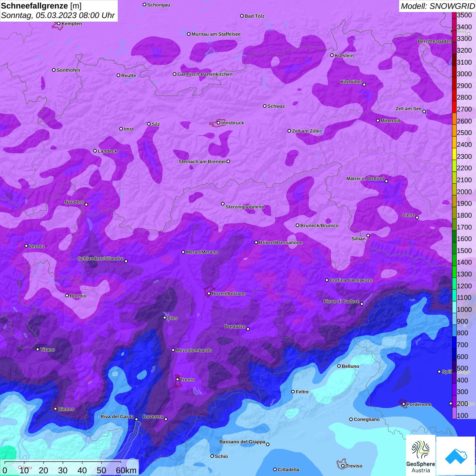Image resolution: width=476 pixels, height=476 pixels.
Task: Click the blue snowflake arrow logo
Action: point(456,456)
